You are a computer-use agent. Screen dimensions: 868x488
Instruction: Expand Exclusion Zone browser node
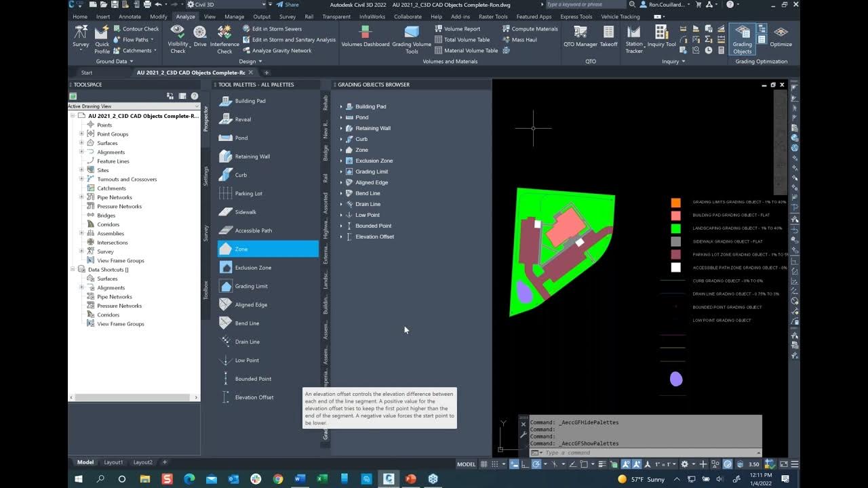[341, 161]
